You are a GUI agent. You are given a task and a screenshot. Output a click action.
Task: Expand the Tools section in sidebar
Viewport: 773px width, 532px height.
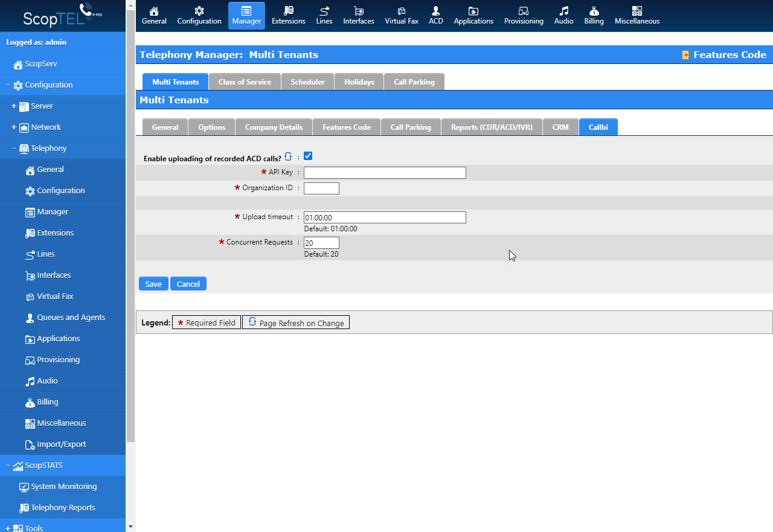(8, 528)
